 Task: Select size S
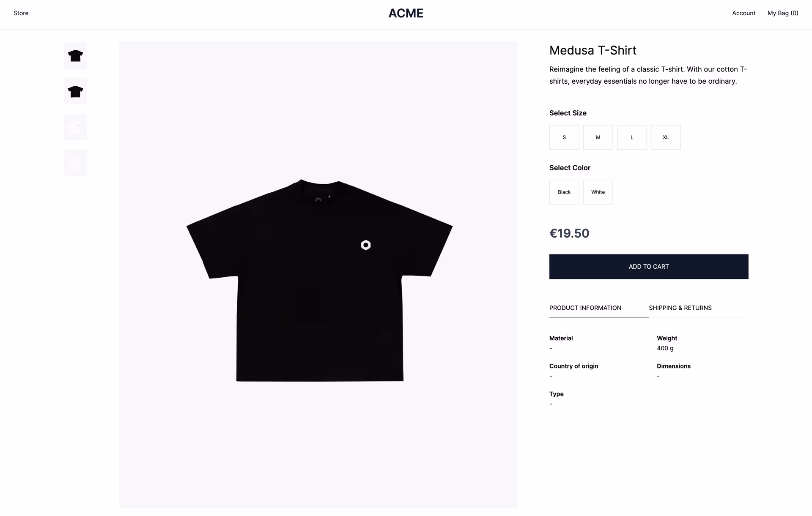pos(564,137)
